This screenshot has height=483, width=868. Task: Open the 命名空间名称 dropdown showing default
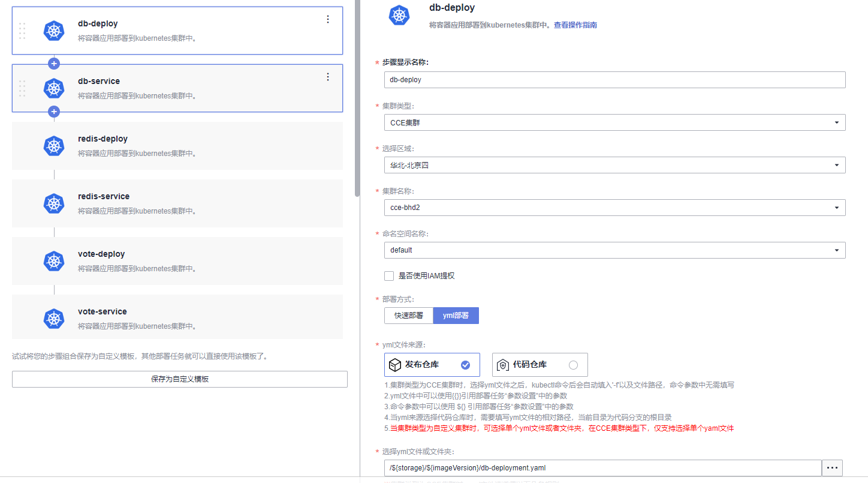614,250
